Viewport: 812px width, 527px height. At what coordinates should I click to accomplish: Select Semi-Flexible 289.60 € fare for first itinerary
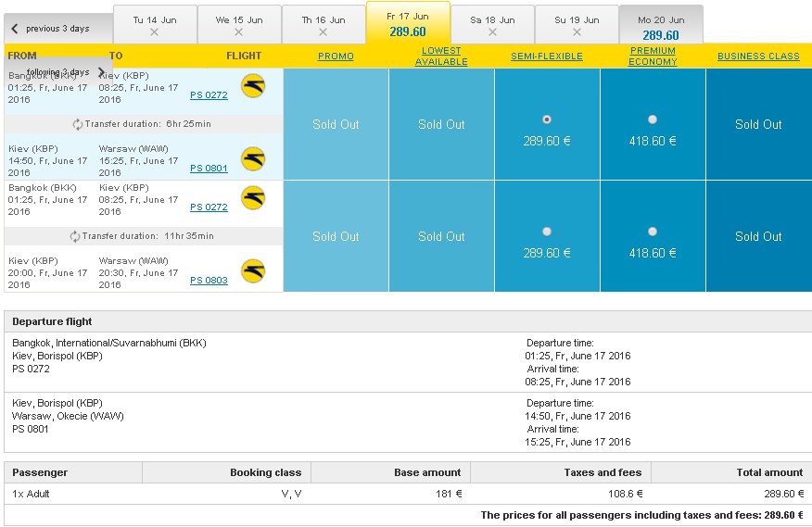(546, 119)
